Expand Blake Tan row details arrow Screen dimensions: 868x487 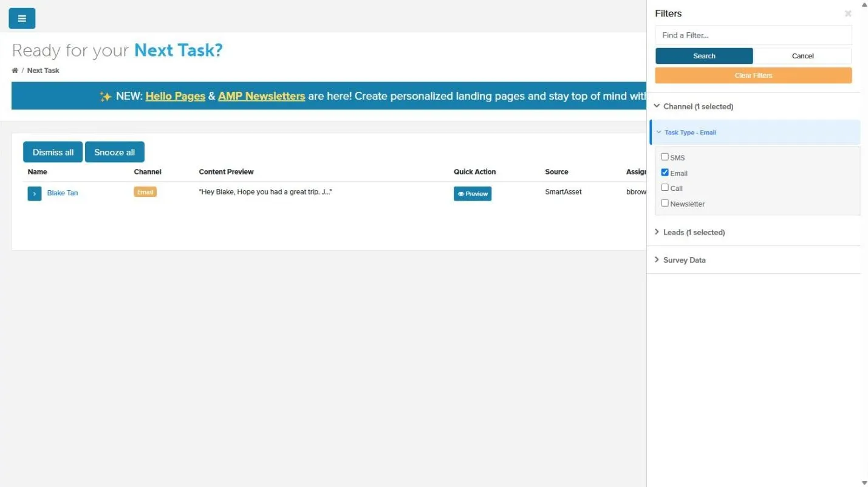(x=35, y=193)
